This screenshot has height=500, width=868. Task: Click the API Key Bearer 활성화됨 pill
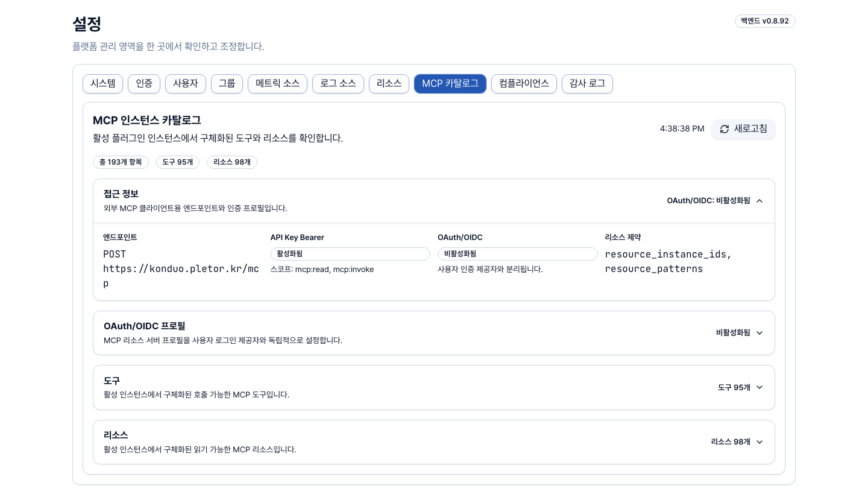coord(350,254)
